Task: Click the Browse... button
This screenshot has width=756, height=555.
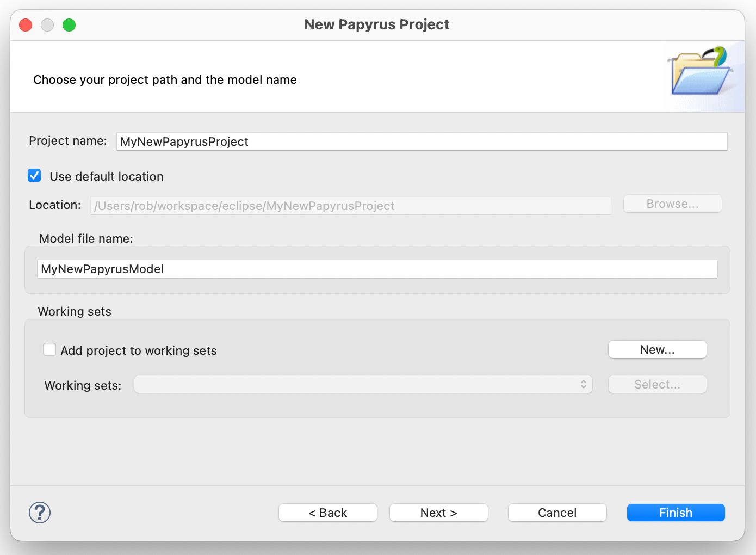Action: coord(672,203)
